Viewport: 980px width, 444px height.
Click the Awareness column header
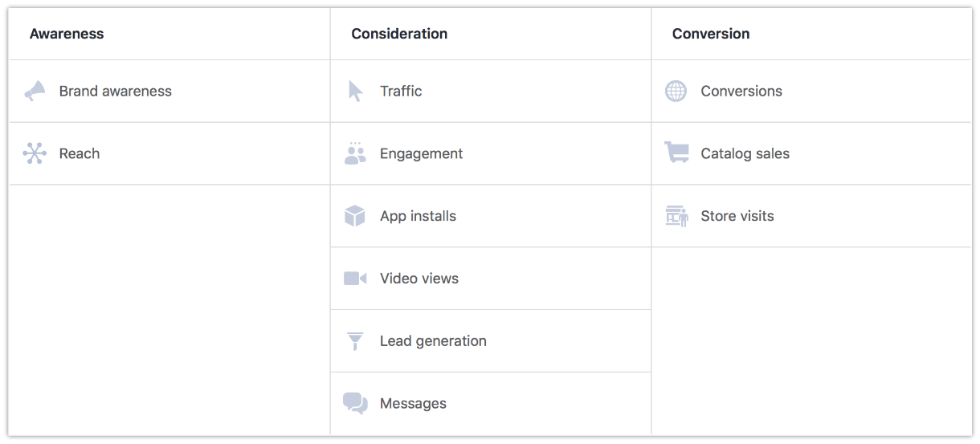[67, 34]
